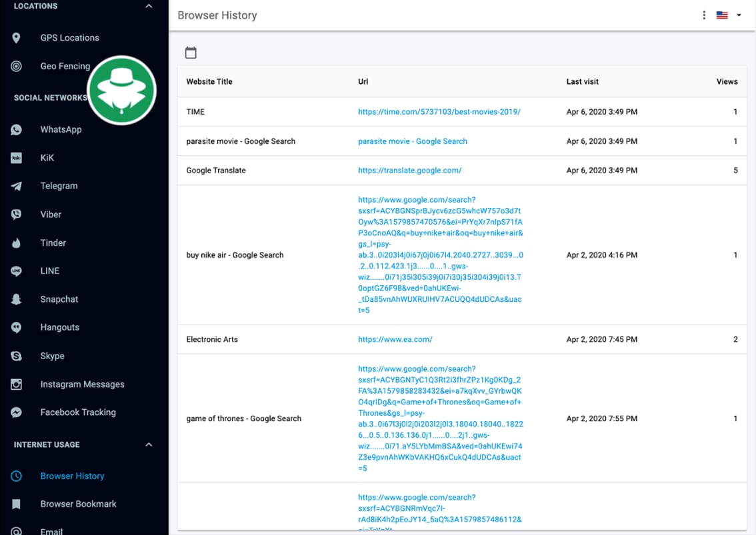Open the calendar date filter icon
The width and height of the screenshot is (756, 535).
tap(191, 53)
